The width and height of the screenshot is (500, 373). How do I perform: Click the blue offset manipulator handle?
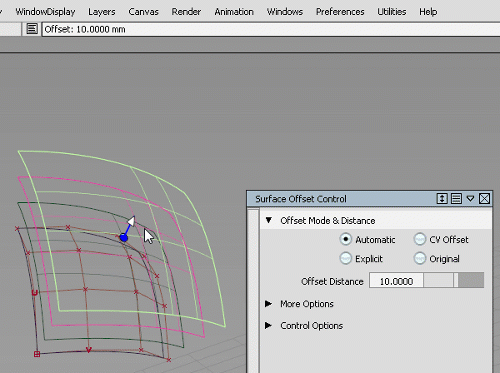coord(124,238)
